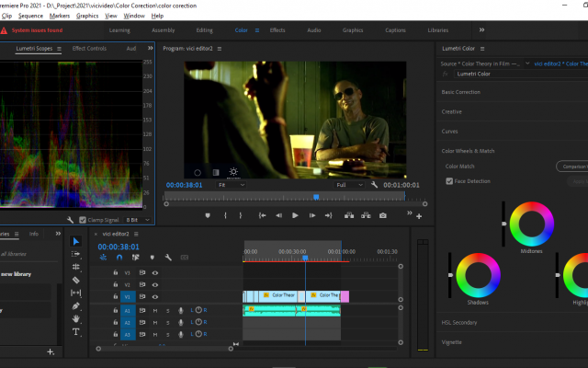Add marker in Program monitor
The image size is (588, 368).
click(208, 215)
